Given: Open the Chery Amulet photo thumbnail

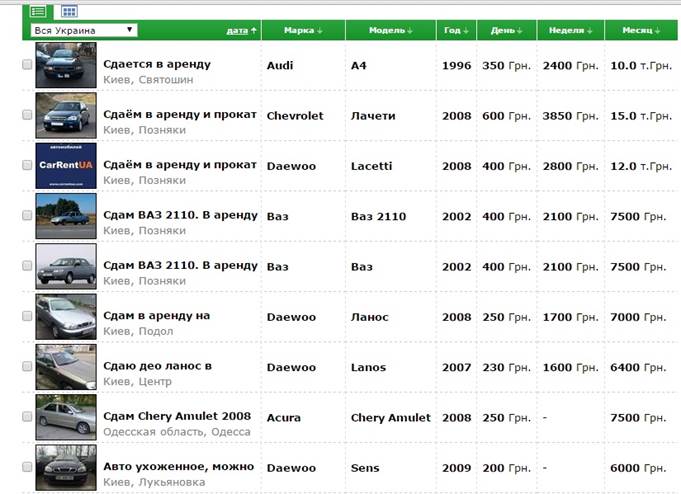Looking at the screenshot, I should [66, 416].
